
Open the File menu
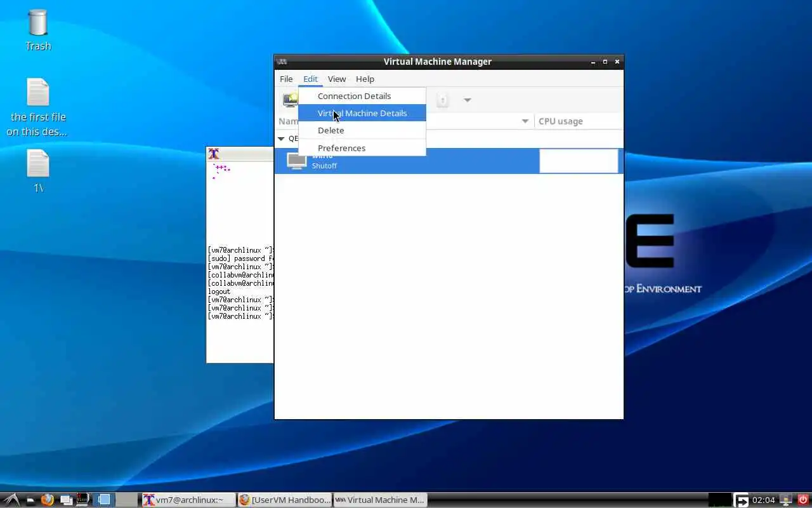[286, 79]
